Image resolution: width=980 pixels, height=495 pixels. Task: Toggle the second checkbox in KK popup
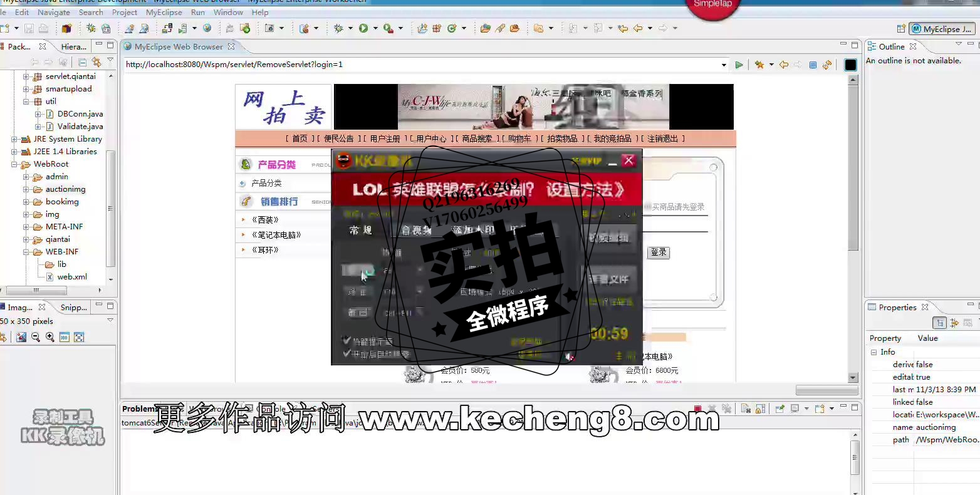347,353
